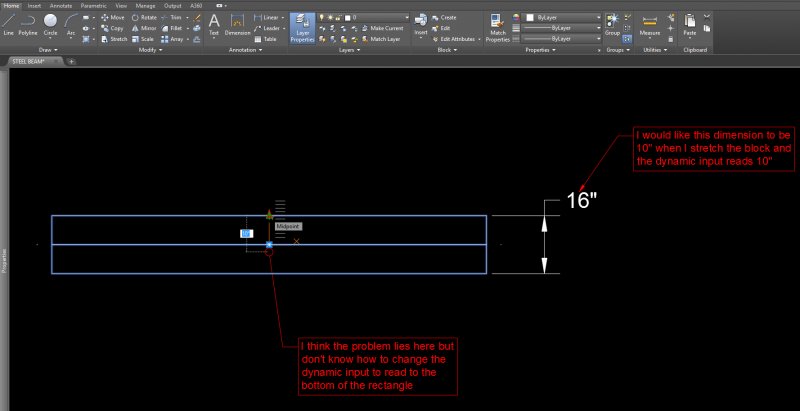
Task: Select the Line drawing tool
Action: [8, 25]
